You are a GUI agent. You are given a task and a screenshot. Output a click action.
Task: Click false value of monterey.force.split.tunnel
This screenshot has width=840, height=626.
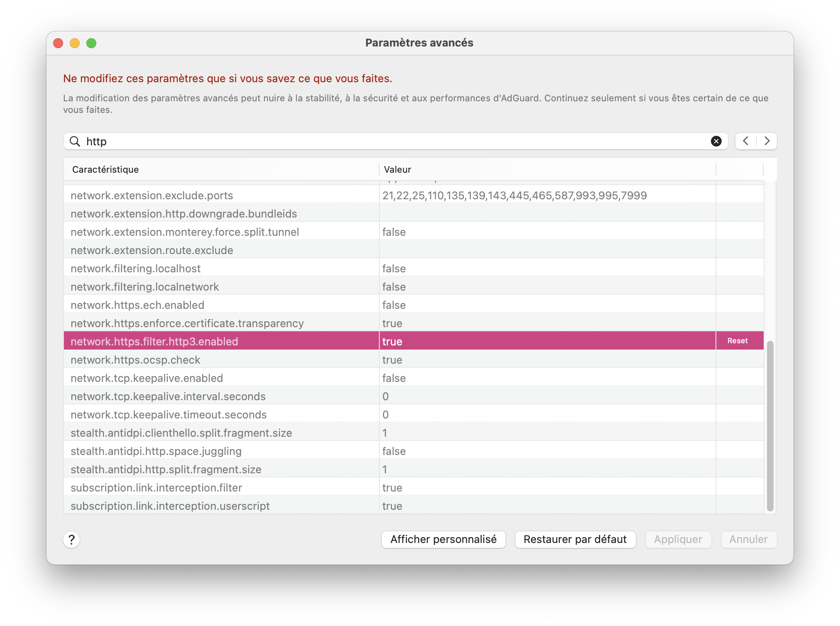point(394,232)
